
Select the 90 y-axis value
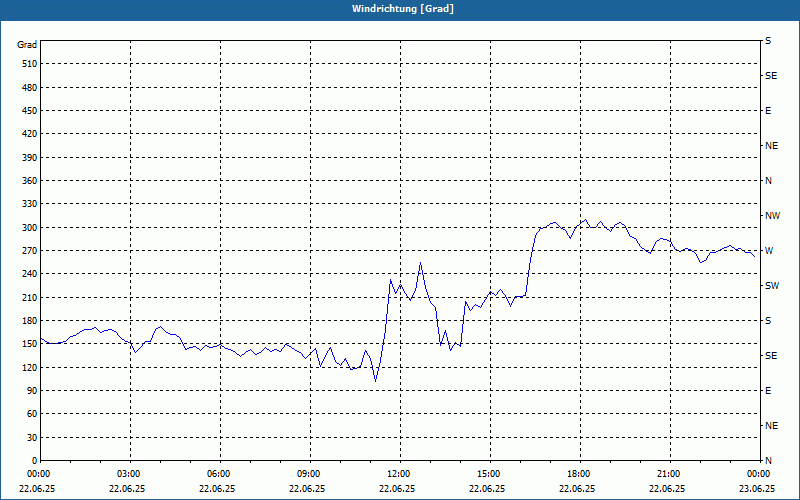32,391
